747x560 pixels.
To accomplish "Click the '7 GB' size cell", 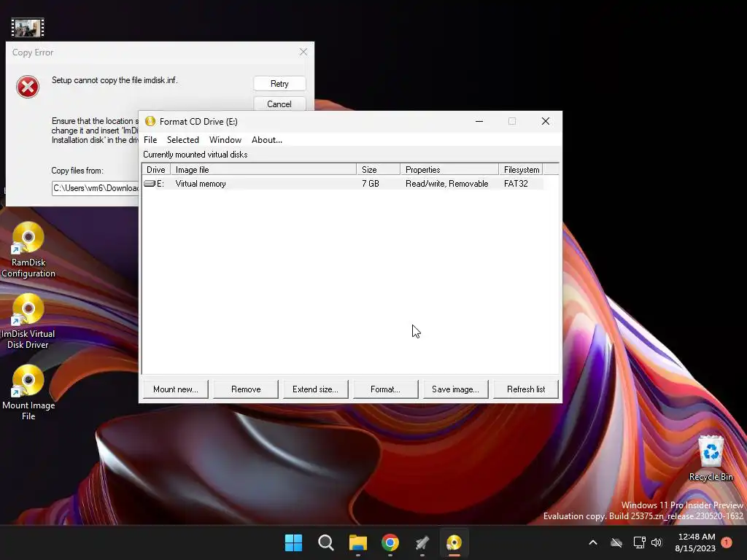I will point(371,183).
